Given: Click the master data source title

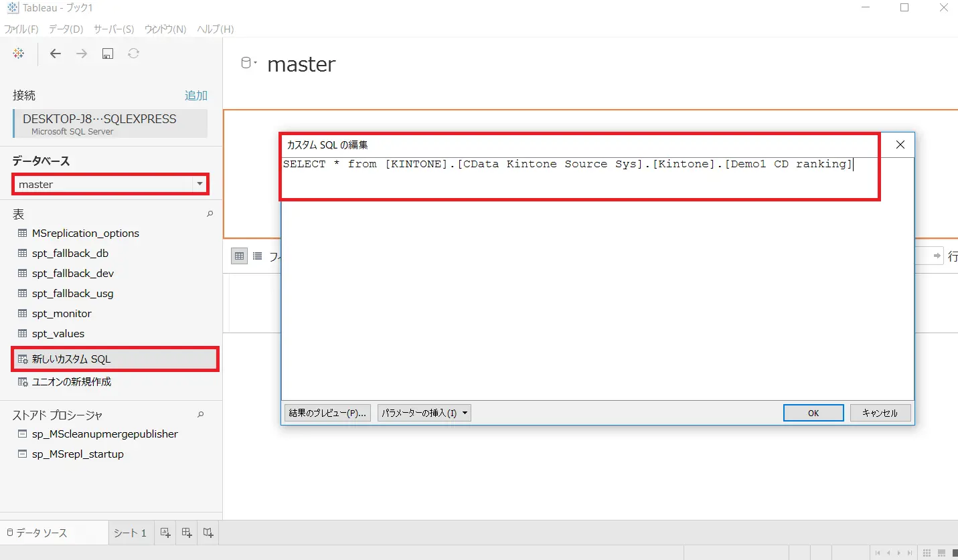Looking at the screenshot, I should (x=301, y=64).
